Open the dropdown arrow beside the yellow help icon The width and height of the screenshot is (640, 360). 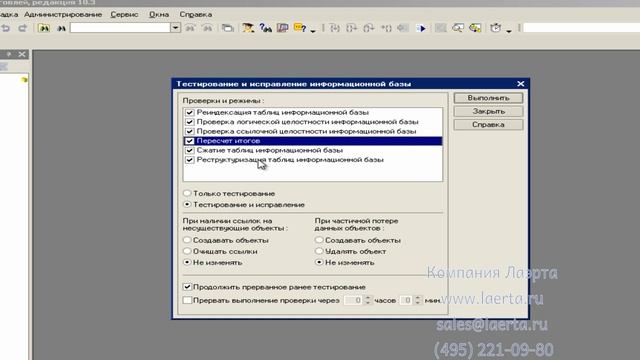click(x=313, y=31)
